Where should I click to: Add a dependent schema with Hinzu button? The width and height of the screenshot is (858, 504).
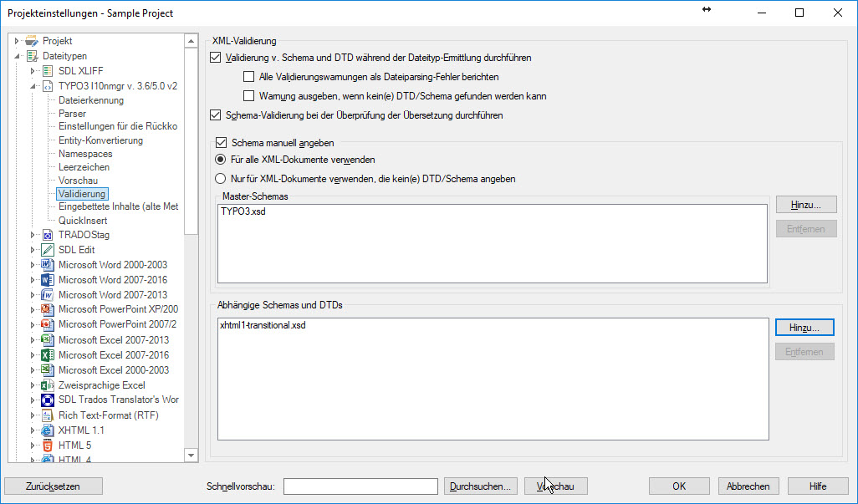click(x=804, y=328)
